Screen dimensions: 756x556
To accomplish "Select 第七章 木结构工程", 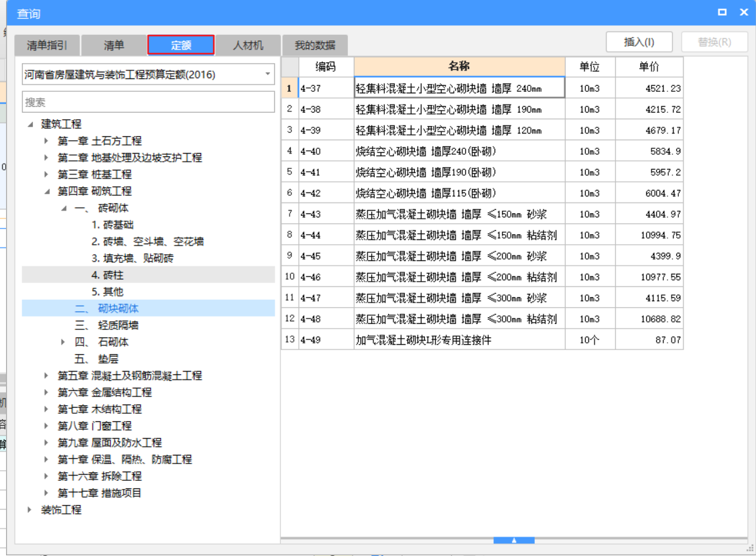I will point(100,409).
